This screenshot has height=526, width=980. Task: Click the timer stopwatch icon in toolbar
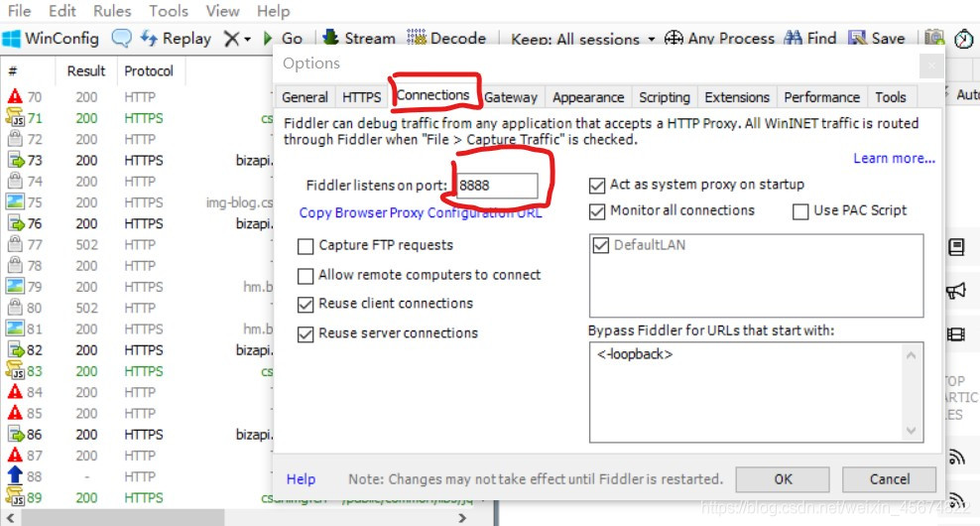(x=964, y=39)
